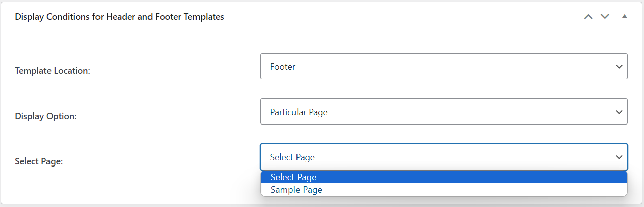
Task: Click the "Select Page" placeholder in the field
Action: [292, 157]
